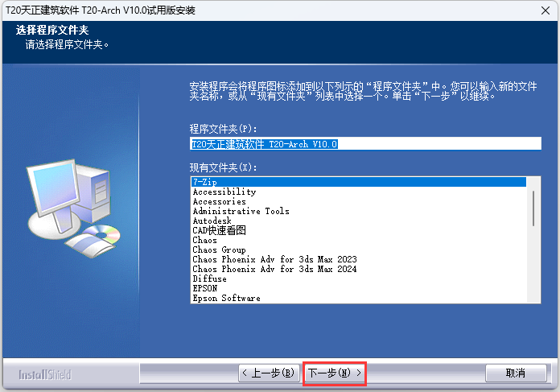
Task: Select Chaos Group folder entry
Action: pos(359,250)
